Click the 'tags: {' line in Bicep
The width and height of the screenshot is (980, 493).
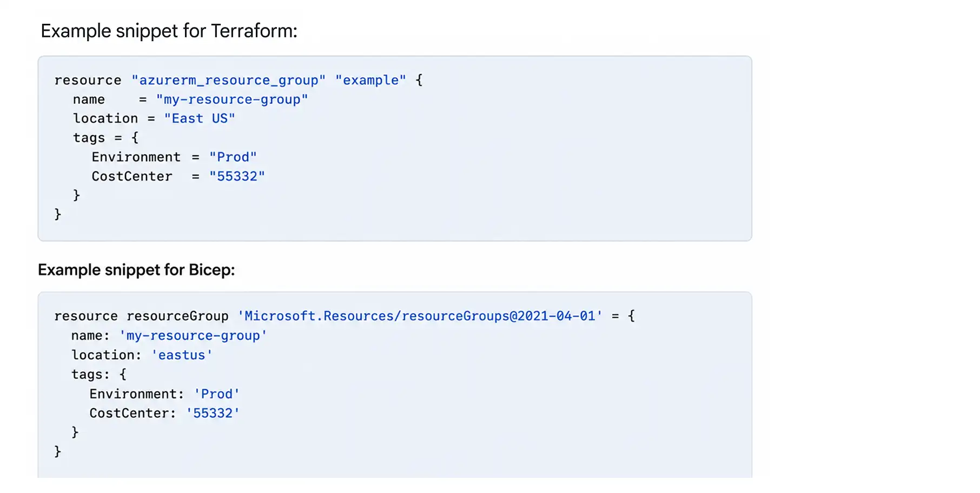pos(99,374)
